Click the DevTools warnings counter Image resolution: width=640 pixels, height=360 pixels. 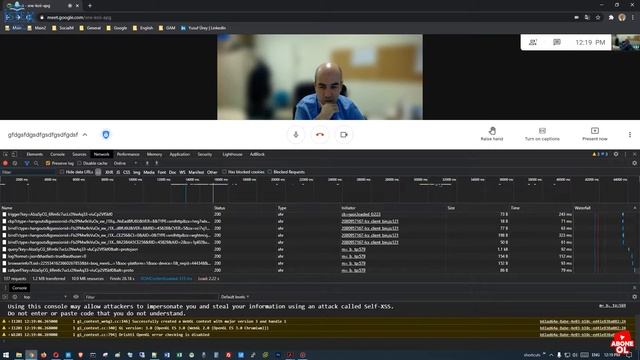(597, 154)
